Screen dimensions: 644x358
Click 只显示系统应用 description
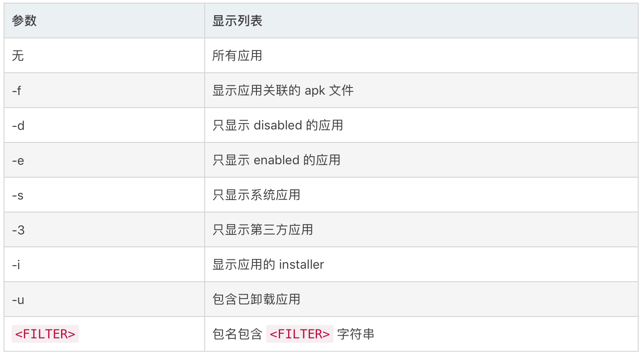click(256, 195)
